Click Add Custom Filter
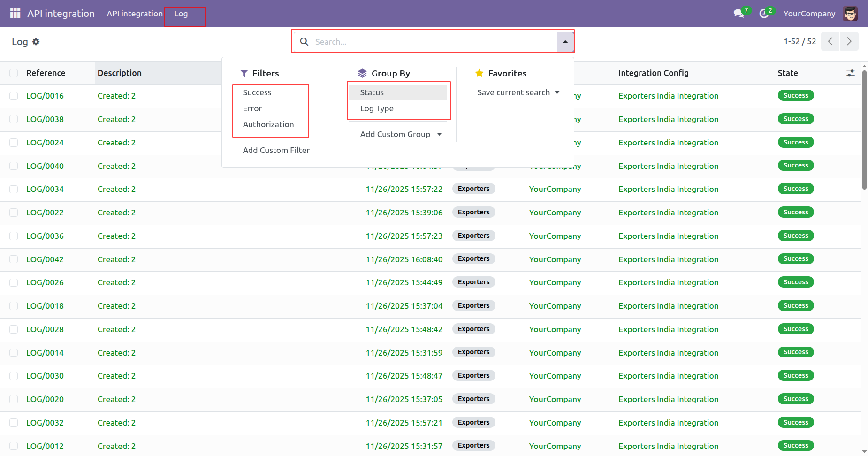The height and width of the screenshot is (456, 868). [276, 150]
